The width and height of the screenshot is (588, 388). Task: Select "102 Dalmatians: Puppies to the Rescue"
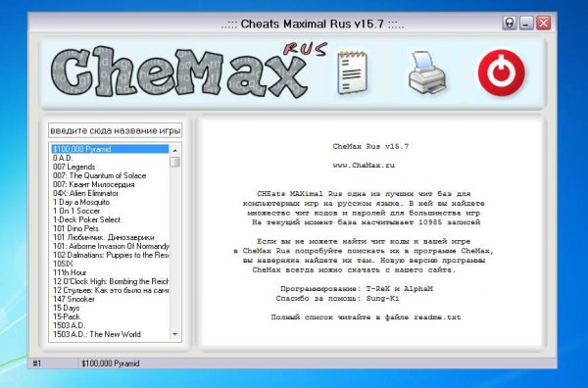coord(110,255)
